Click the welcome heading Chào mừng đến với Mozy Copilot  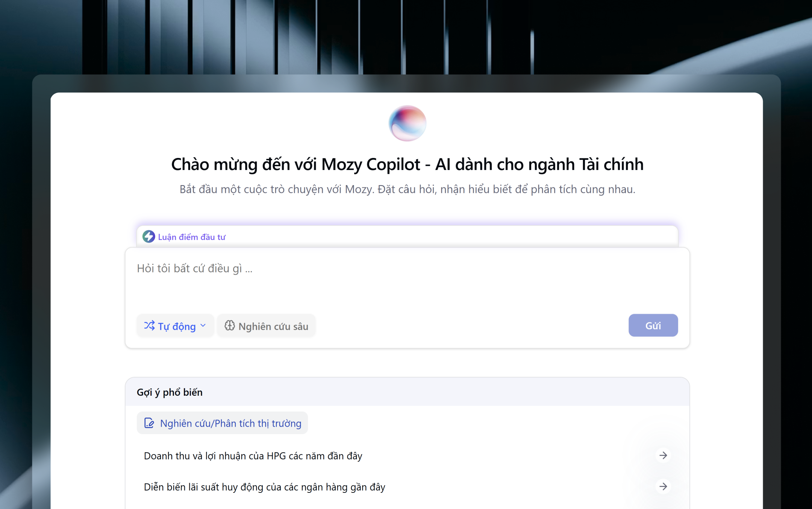(407, 164)
